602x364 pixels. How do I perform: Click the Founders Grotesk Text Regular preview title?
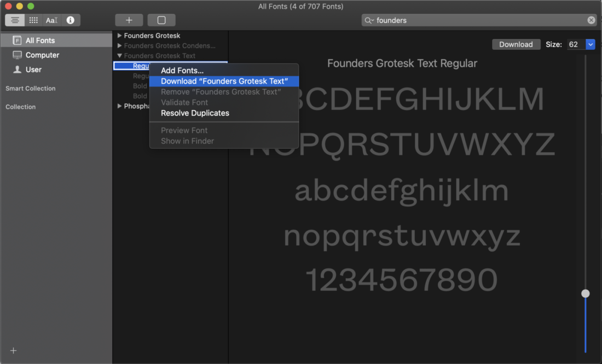402,63
